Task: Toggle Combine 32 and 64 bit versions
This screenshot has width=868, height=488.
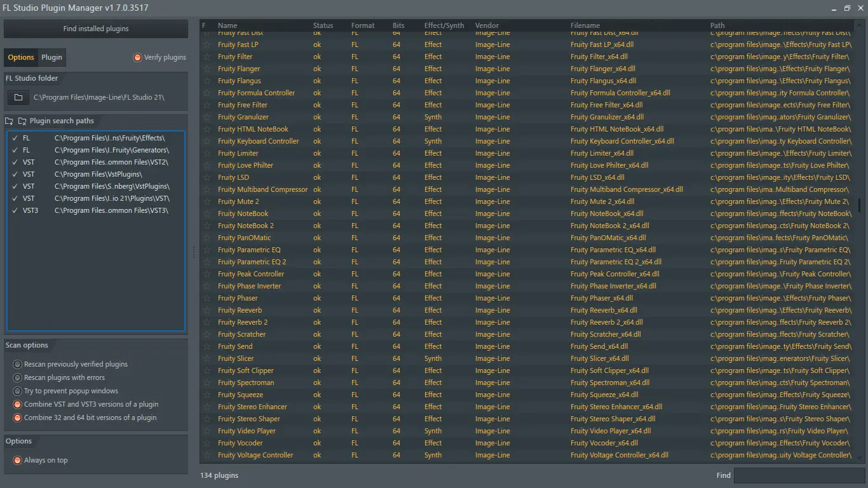Action: pyautogui.click(x=17, y=417)
